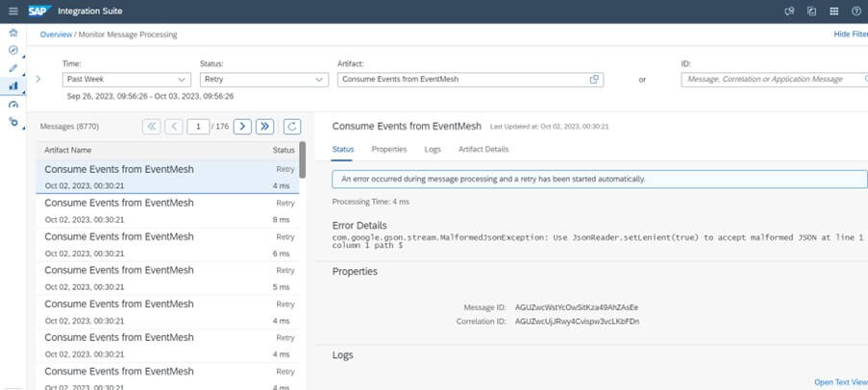Image resolution: width=868 pixels, height=390 pixels.
Task: Click the page number field
Action: pyautogui.click(x=198, y=126)
